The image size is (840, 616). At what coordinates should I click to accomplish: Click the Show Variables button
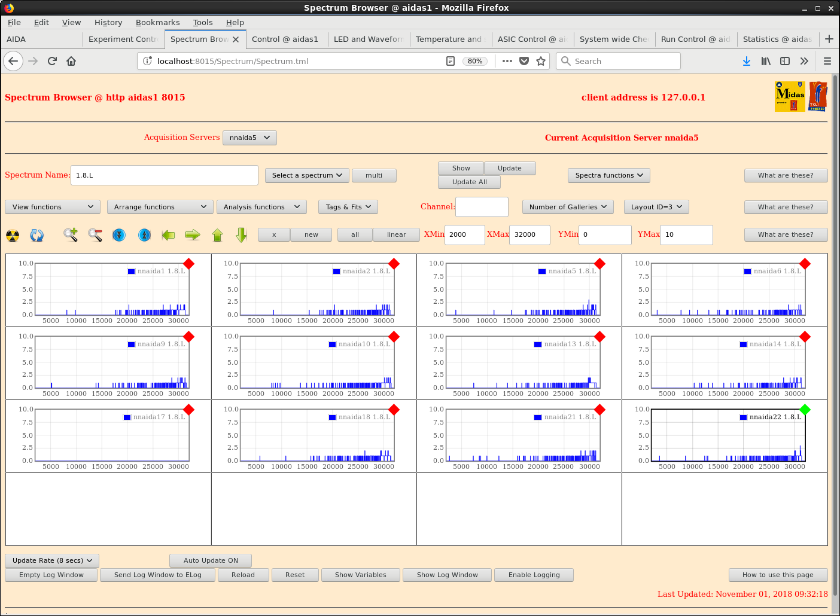click(x=361, y=575)
